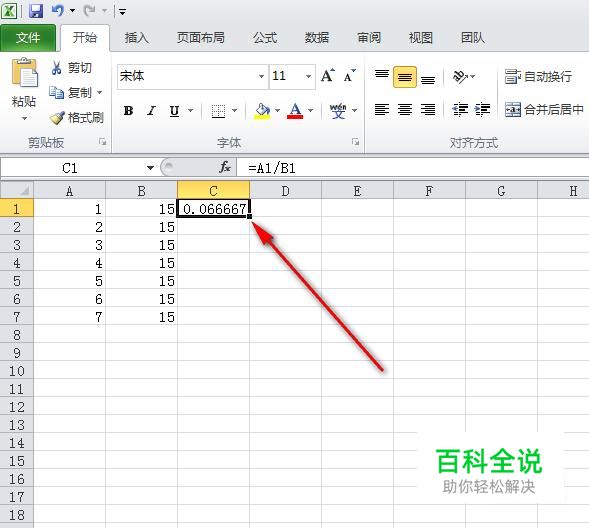This screenshot has width=589, height=528.
Task: Click the Save icon in quick access toolbar
Action: (x=36, y=11)
